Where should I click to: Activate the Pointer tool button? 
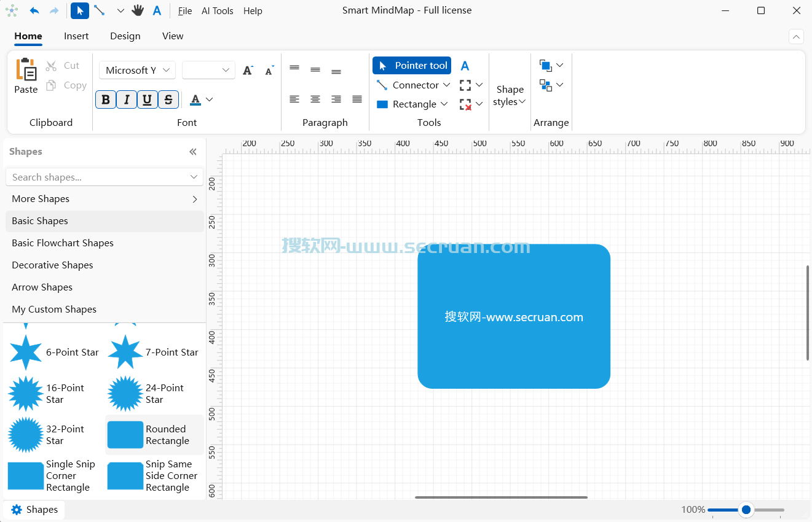pyautogui.click(x=412, y=66)
